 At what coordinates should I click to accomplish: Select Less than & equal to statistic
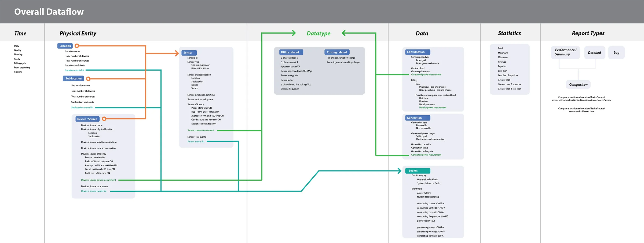[x=508, y=76]
